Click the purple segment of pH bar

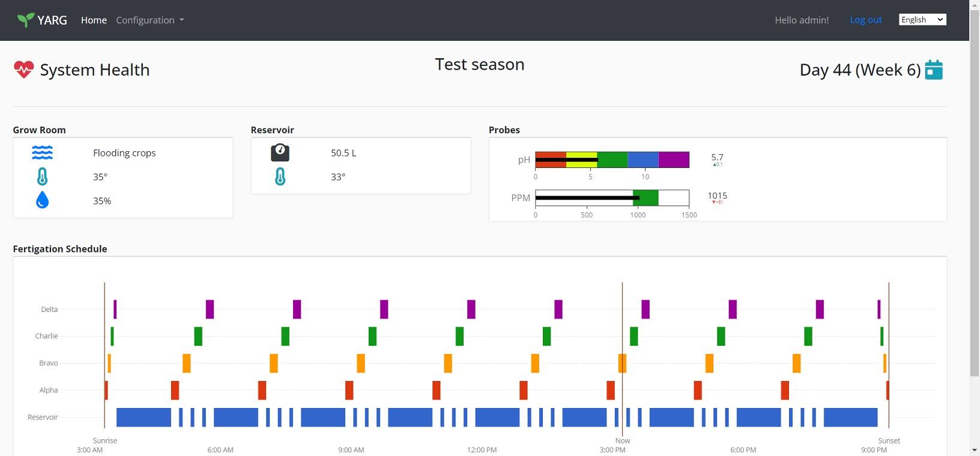coord(673,160)
